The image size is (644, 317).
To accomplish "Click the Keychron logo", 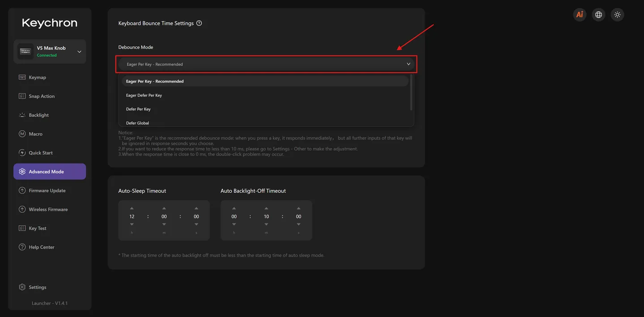I will (50, 23).
